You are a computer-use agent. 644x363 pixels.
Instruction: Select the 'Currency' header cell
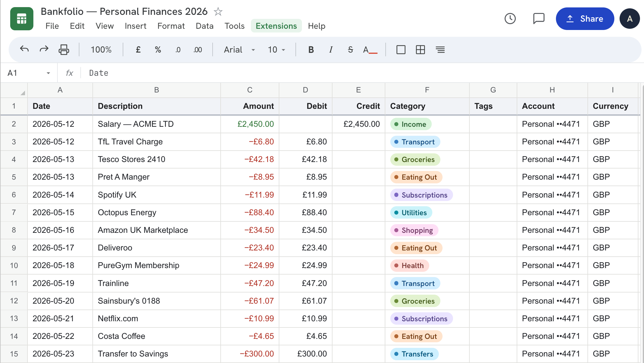(613, 106)
